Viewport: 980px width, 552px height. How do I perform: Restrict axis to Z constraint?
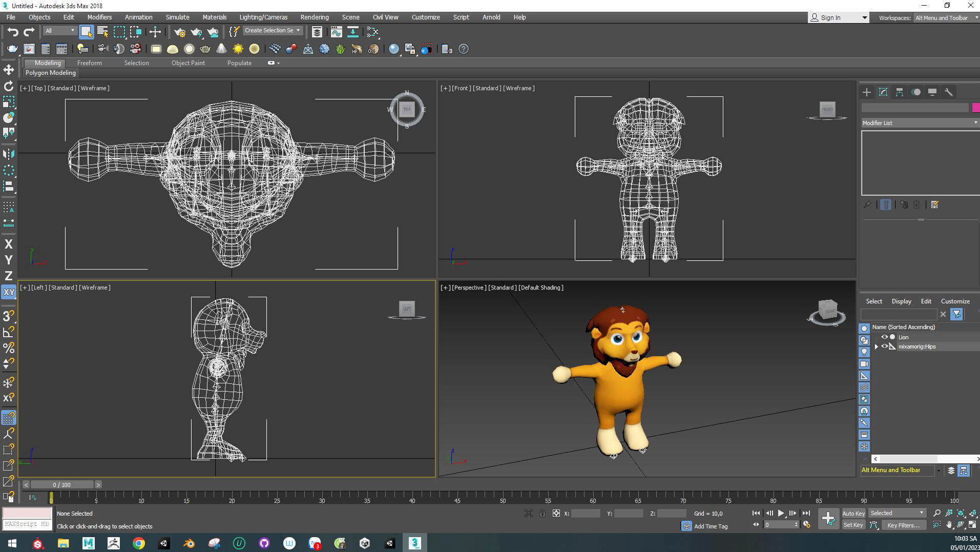(x=9, y=276)
